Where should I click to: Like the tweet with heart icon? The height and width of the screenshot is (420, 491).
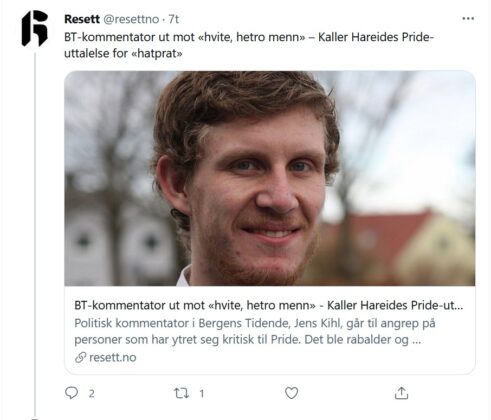(x=291, y=393)
